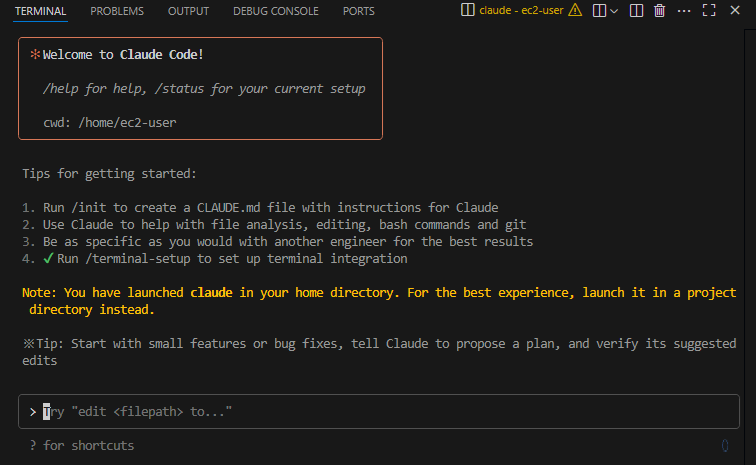Click the green checkmark on tip 4
The width and height of the screenshot is (756, 465).
click(x=48, y=259)
